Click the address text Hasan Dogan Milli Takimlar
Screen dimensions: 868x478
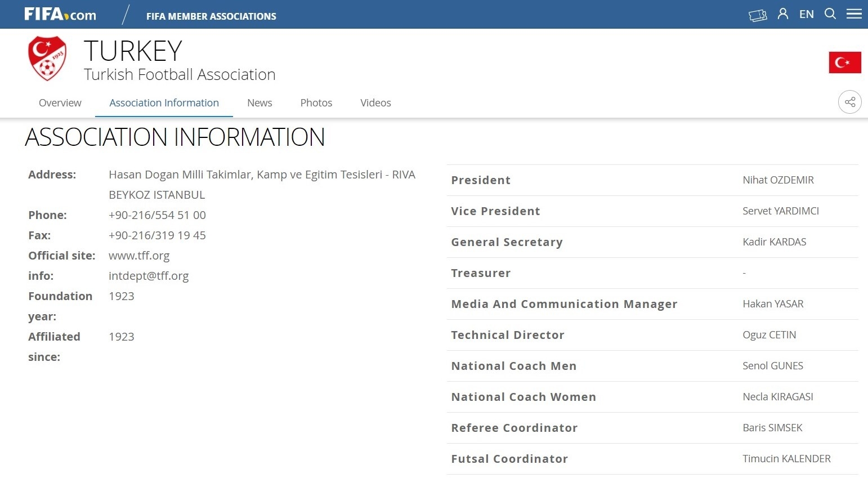180,175
